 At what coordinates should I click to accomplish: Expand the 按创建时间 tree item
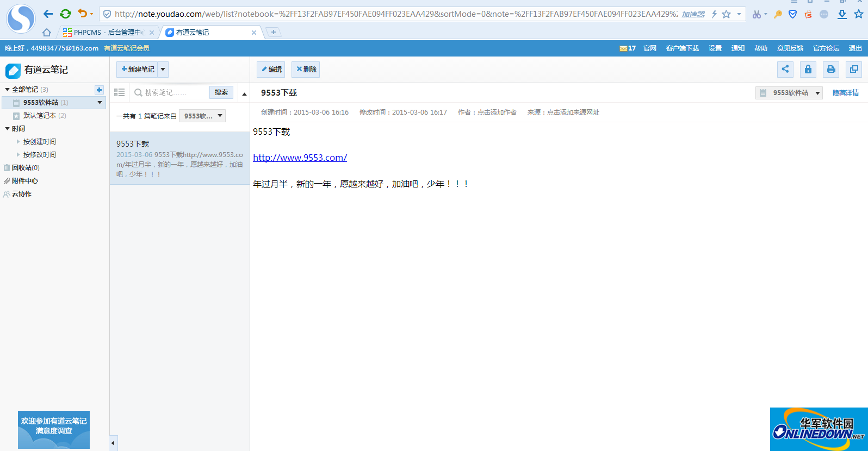(18, 142)
